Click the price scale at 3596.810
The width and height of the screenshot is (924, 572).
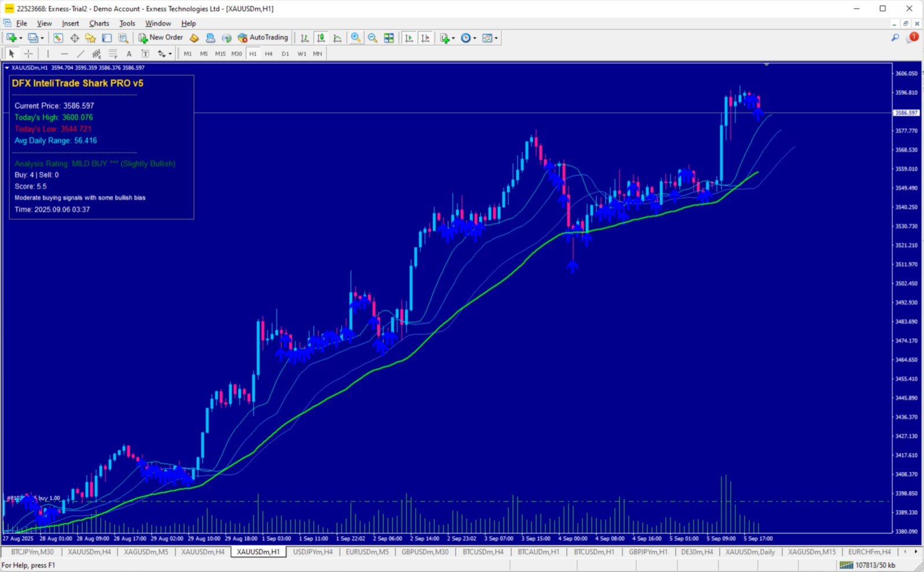coord(906,93)
